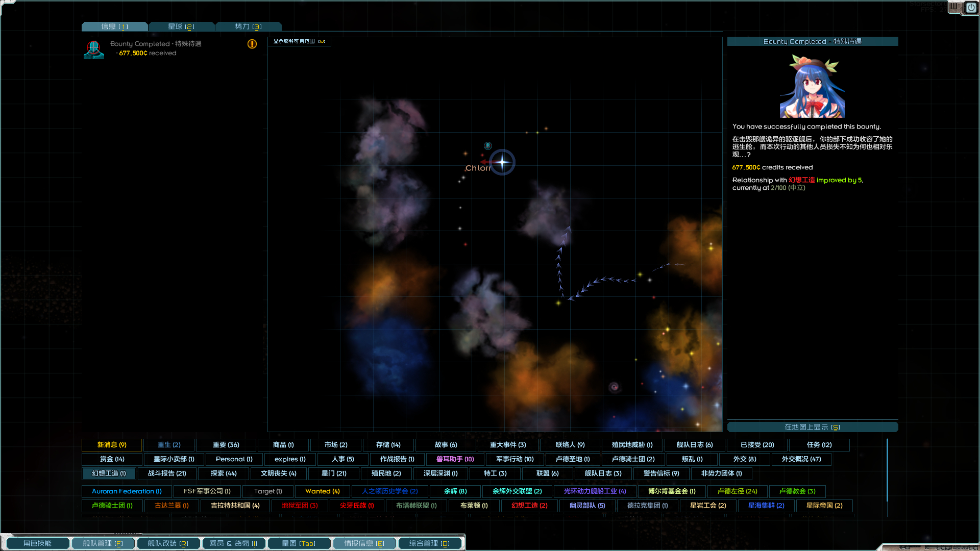
Task: Click the Chlorr star marker on map
Action: click(502, 162)
